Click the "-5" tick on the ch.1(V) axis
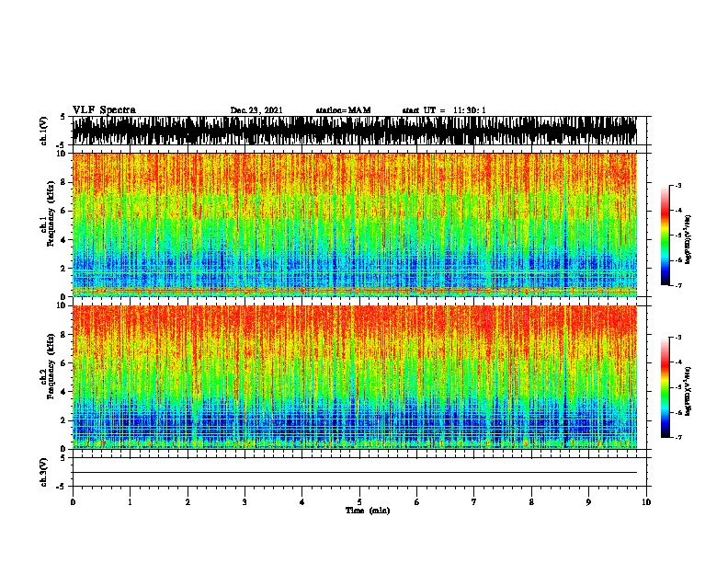 pyautogui.click(x=62, y=145)
